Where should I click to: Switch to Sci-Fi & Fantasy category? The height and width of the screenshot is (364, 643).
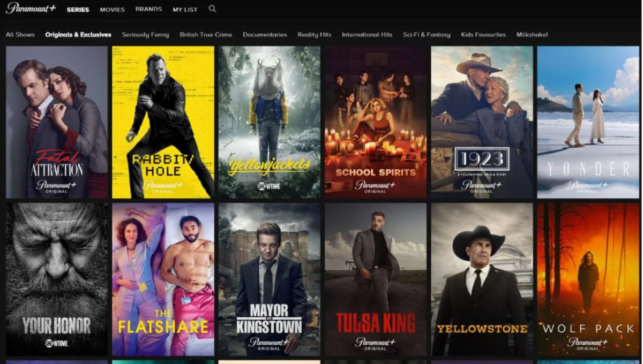click(427, 35)
